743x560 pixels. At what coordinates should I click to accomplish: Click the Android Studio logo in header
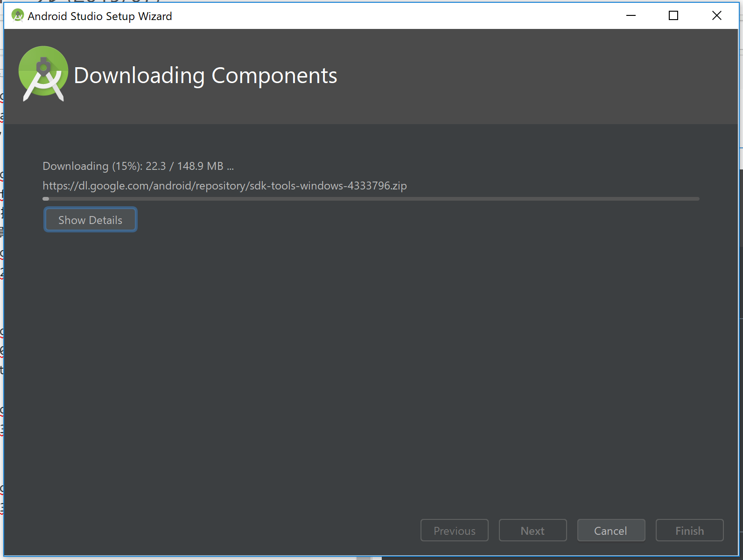tap(43, 74)
